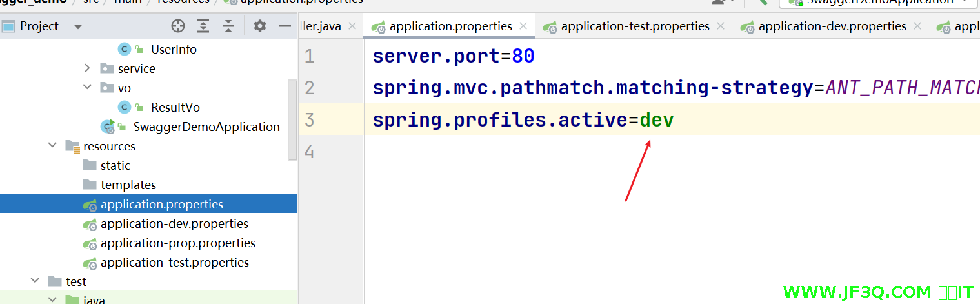Collapse the test folder

tap(35, 281)
